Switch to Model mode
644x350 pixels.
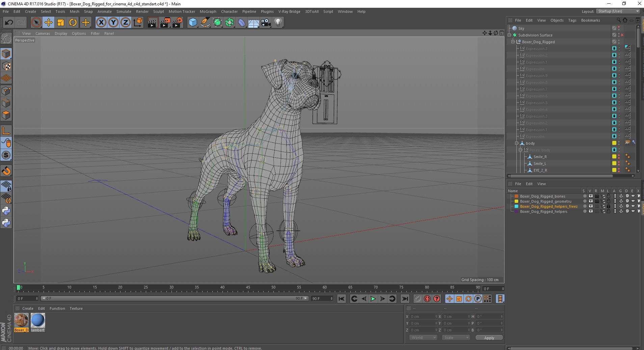(6, 54)
